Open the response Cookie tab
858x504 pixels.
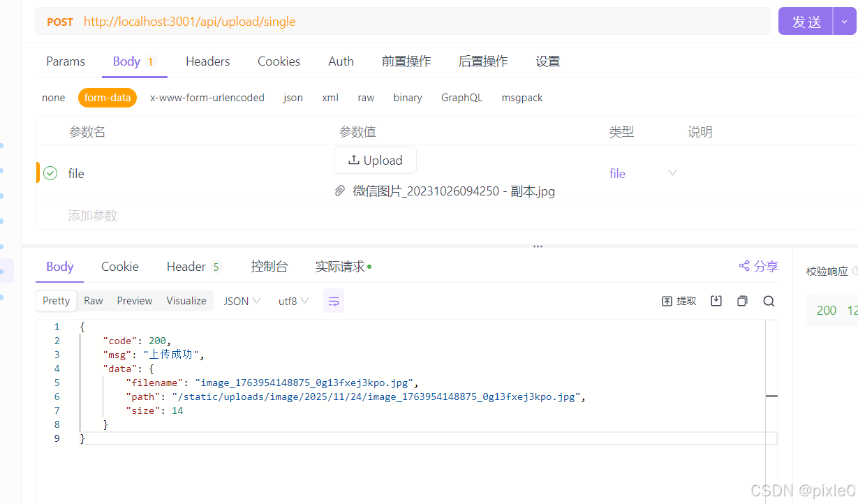[120, 267]
